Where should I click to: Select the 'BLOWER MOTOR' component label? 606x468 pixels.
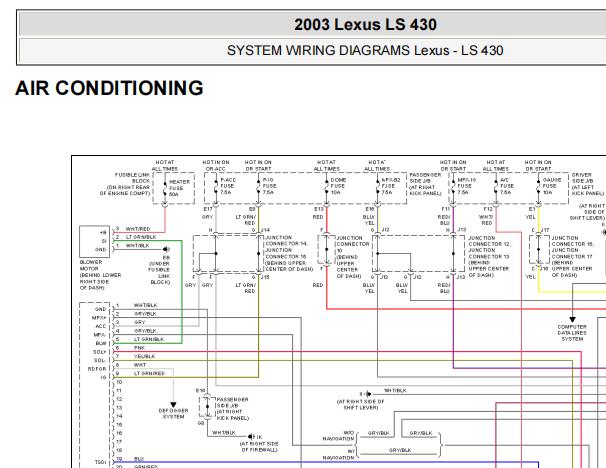(x=91, y=265)
